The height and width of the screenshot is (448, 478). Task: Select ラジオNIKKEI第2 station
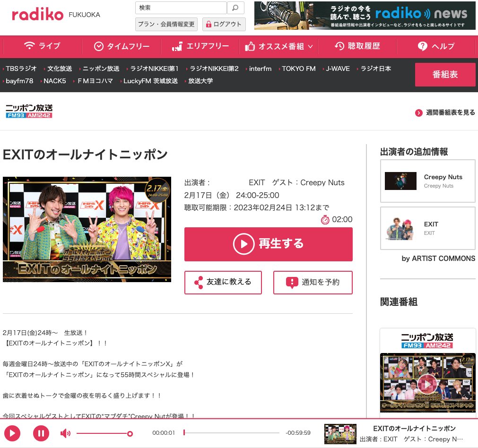click(214, 69)
